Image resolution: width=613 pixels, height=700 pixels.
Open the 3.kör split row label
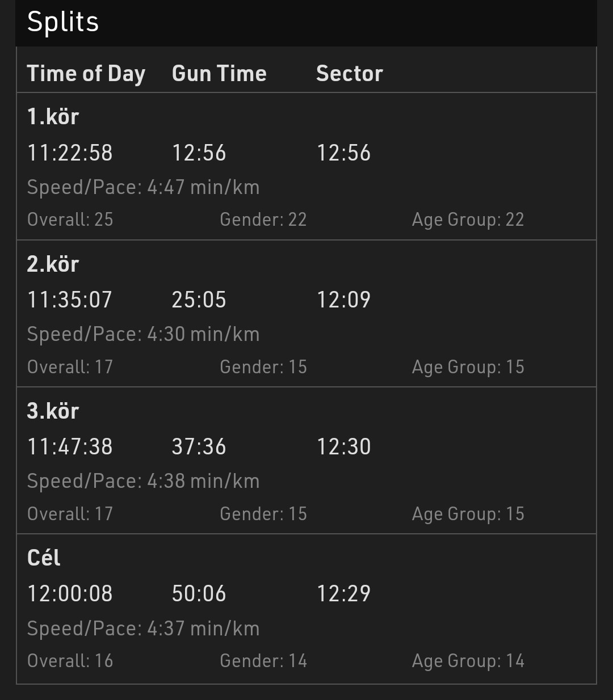(53, 411)
